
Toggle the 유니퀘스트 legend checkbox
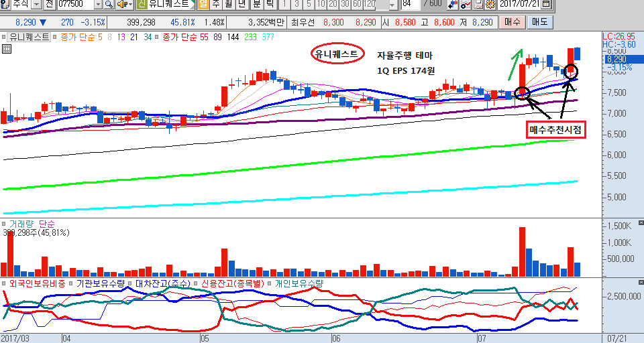tap(4, 37)
